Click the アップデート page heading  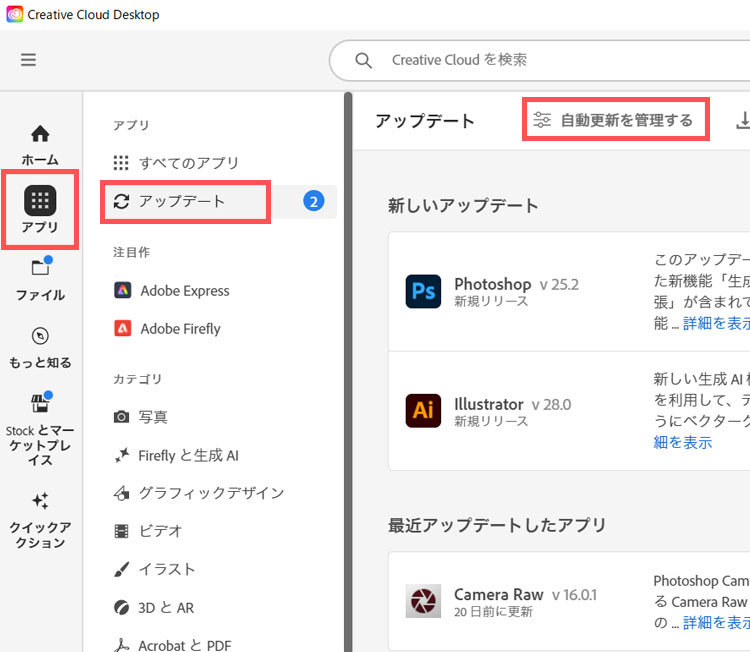click(425, 121)
